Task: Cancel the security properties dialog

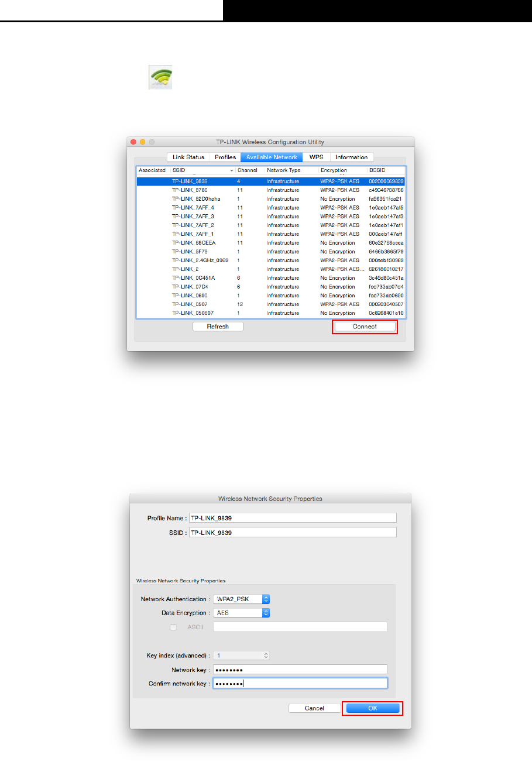Action: [314, 708]
